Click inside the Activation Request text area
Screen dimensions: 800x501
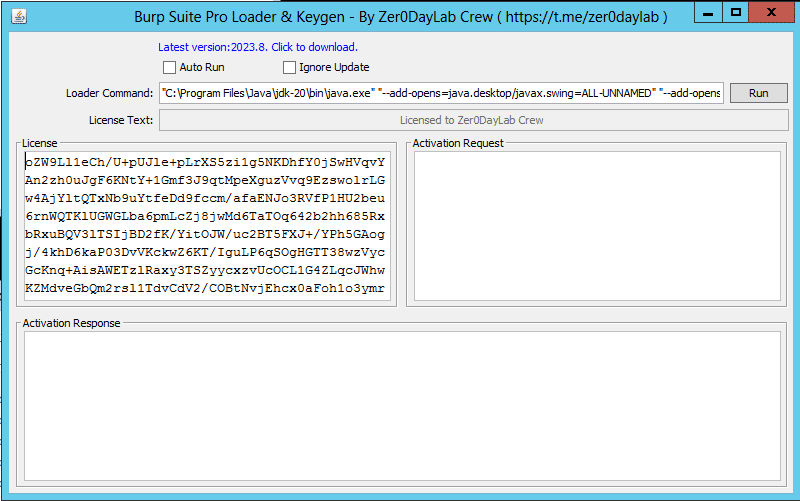(x=597, y=226)
